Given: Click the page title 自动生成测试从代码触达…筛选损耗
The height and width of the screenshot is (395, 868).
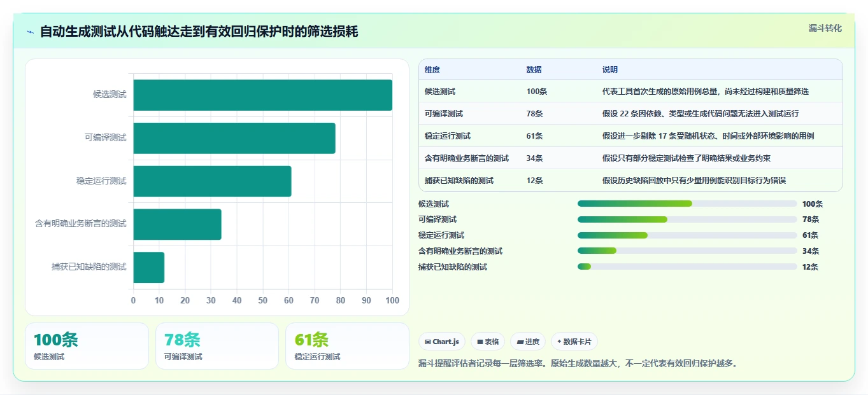Looking at the screenshot, I should (x=199, y=31).
